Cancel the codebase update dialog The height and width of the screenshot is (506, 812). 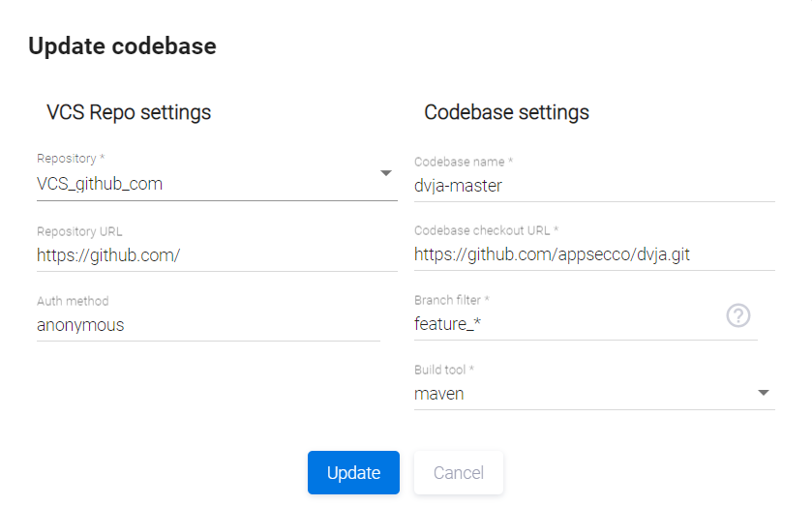click(459, 473)
